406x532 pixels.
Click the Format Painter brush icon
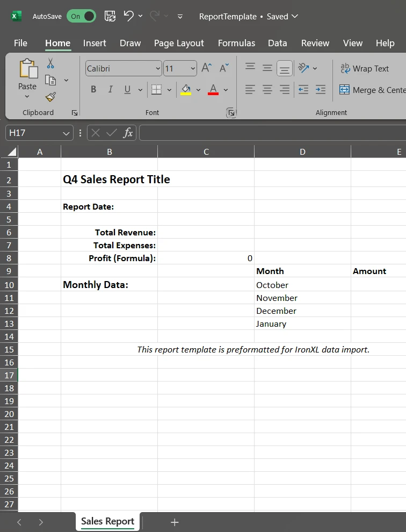tap(50, 97)
